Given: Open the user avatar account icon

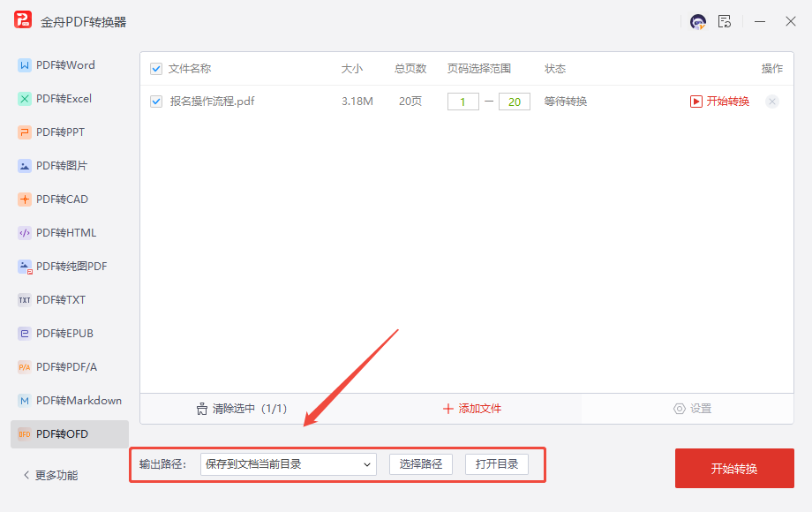Looking at the screenshot, I should coord(698,22).
